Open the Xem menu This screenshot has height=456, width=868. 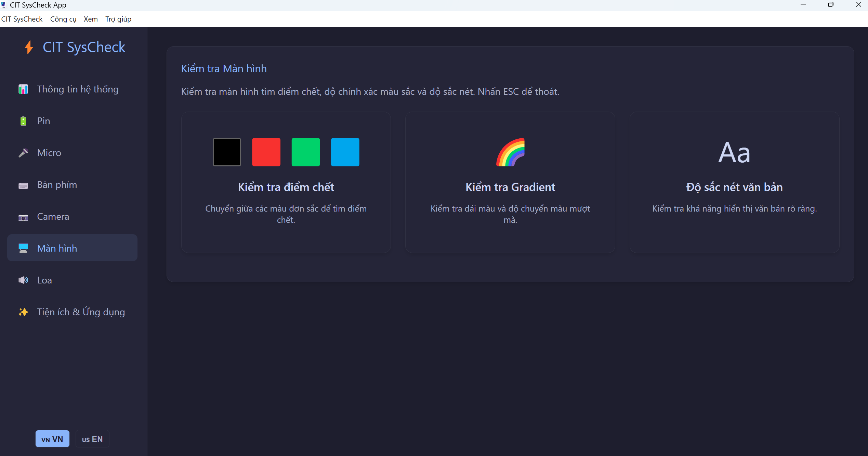[91, 19]
